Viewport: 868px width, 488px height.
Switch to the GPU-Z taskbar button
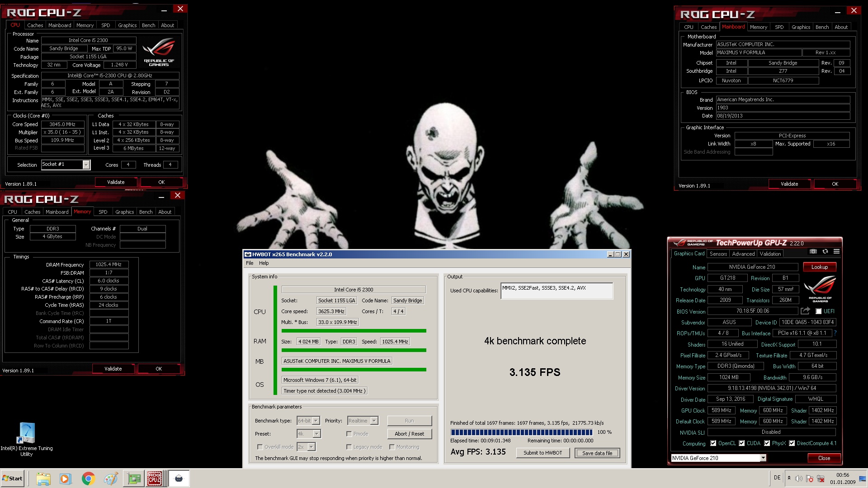[x=134, y=479]
